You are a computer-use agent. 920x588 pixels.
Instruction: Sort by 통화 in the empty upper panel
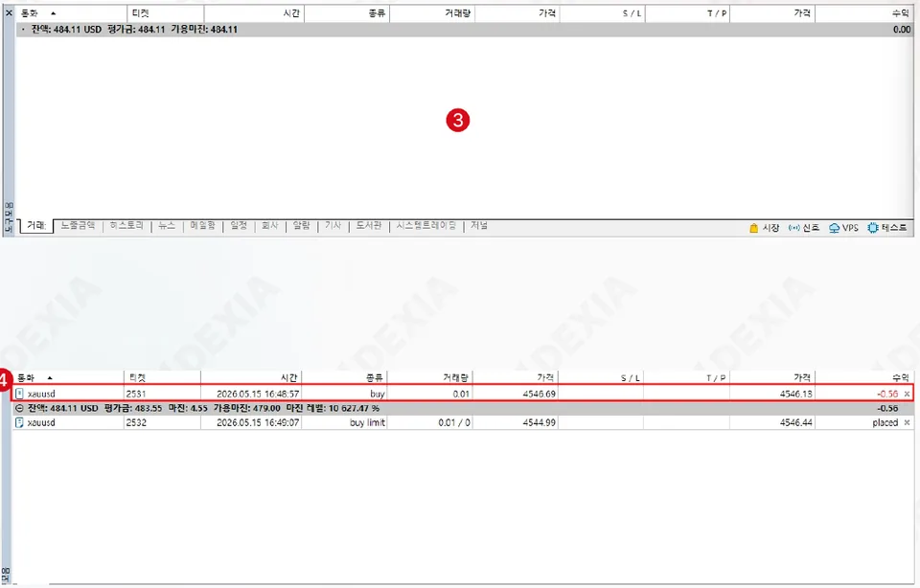pyautogui.click(x=70, y=12)
